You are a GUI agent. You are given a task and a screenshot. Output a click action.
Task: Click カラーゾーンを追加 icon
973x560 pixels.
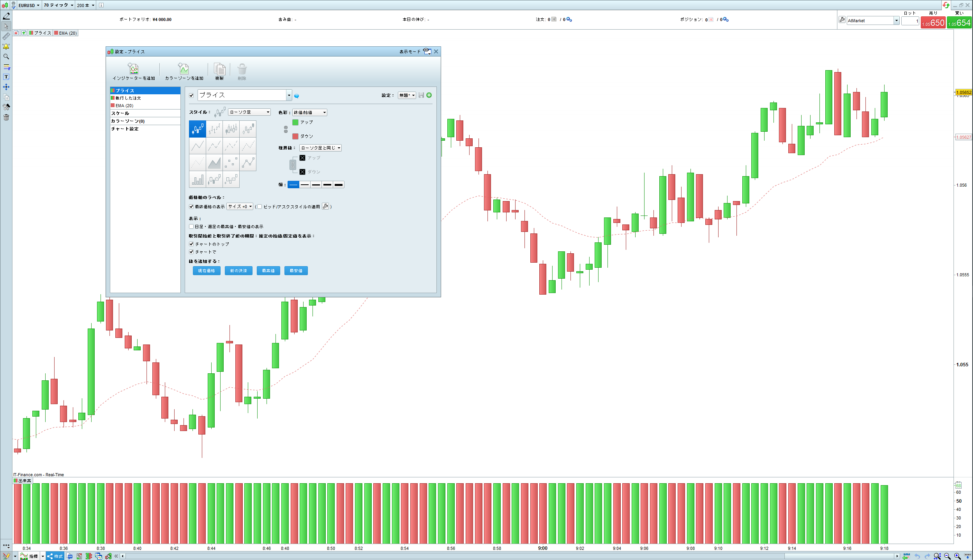click(184, 69)
